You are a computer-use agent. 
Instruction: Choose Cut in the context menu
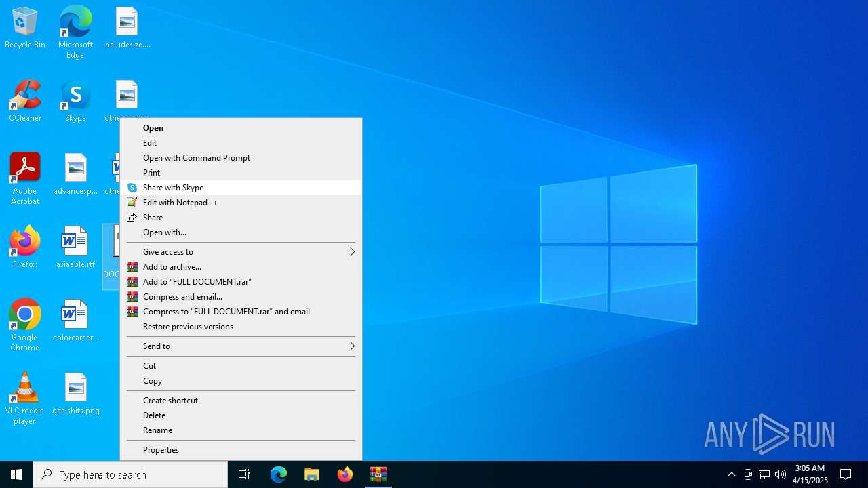click(x=241, y=366)
